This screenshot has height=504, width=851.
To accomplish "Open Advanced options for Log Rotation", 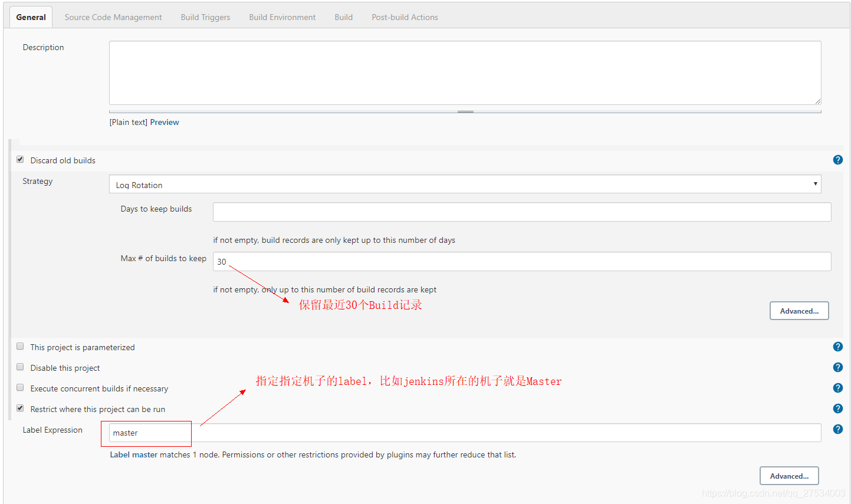I will [799, 311].
